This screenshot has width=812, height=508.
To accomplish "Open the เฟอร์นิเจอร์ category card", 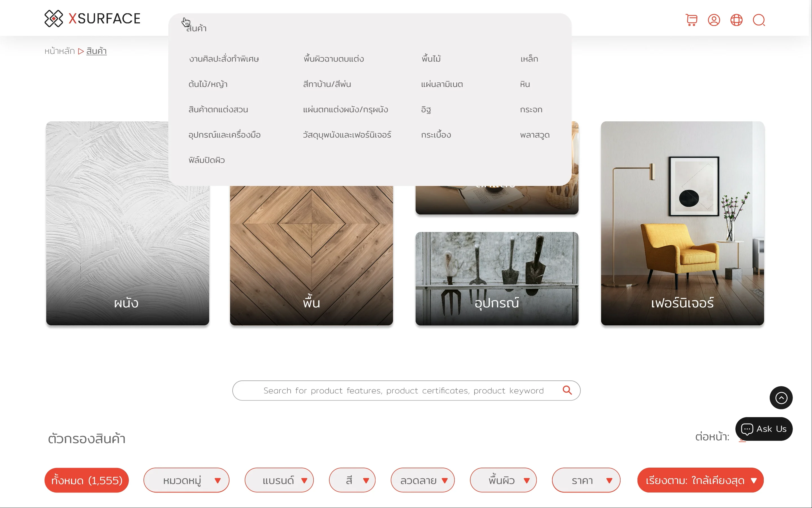I will (x=682, y=224).
